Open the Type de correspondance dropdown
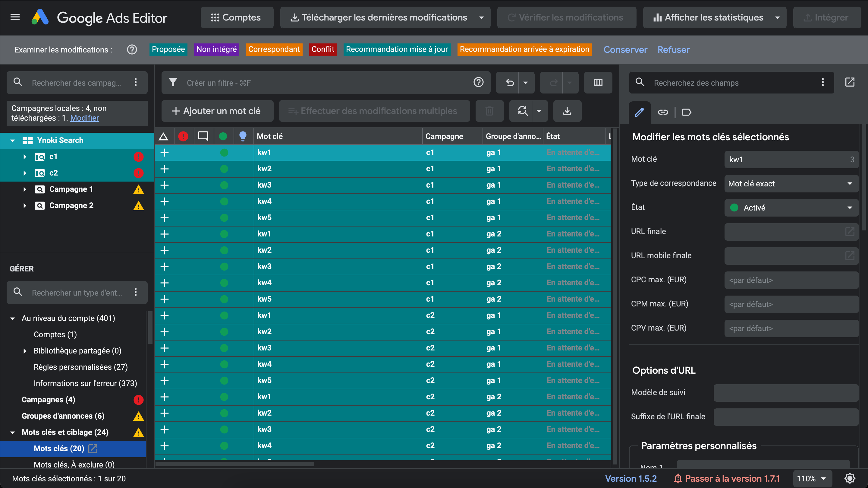 click(x=791, y=183)
